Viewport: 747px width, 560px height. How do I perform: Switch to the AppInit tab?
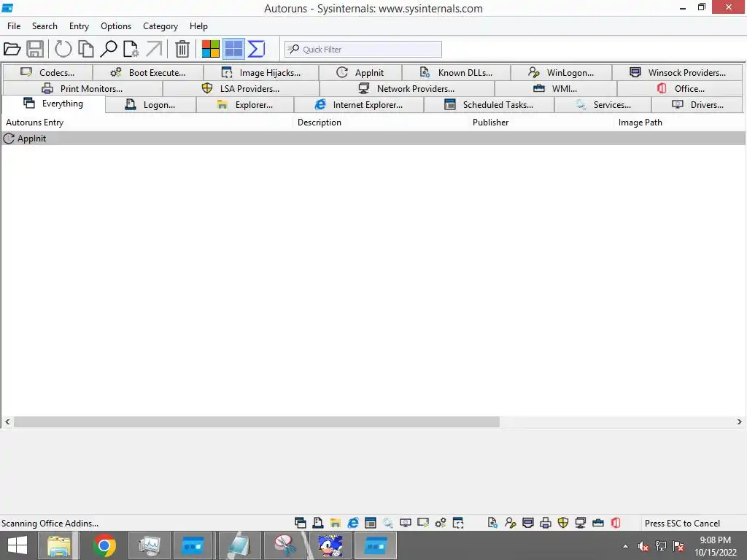[360, 72]
